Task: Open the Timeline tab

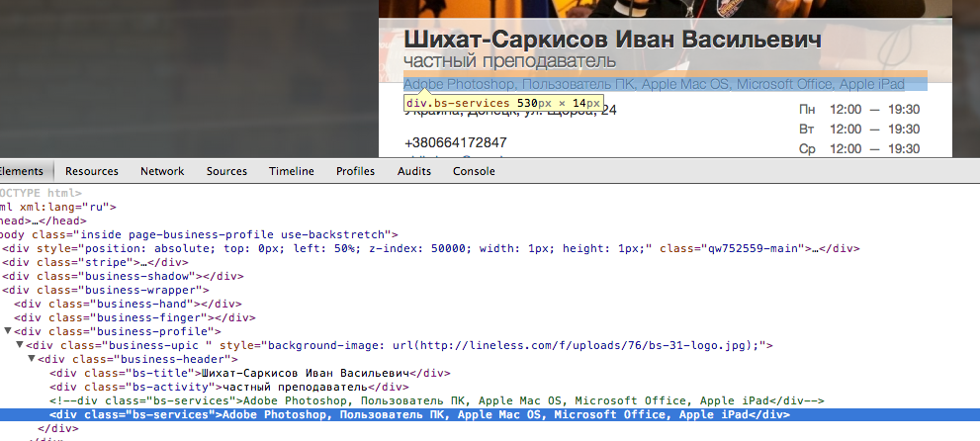Action: [292, 171]
